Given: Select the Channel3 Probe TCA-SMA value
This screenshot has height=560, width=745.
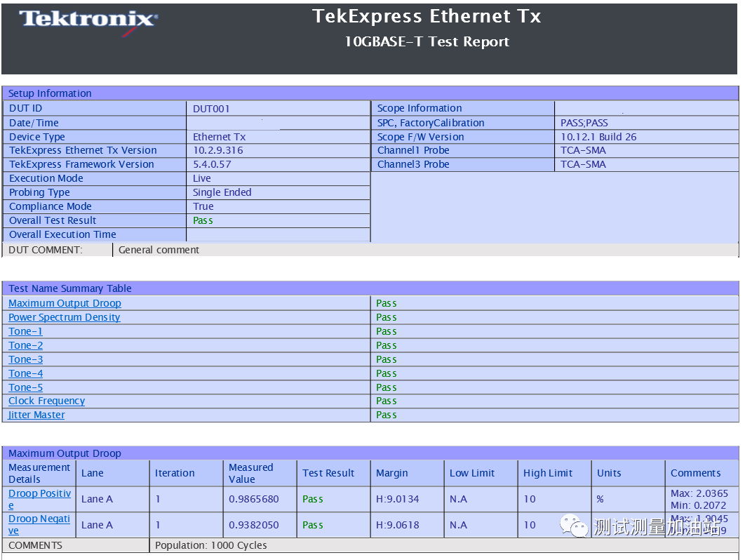Looking at the screenshot, I should [x=583, y=164].
